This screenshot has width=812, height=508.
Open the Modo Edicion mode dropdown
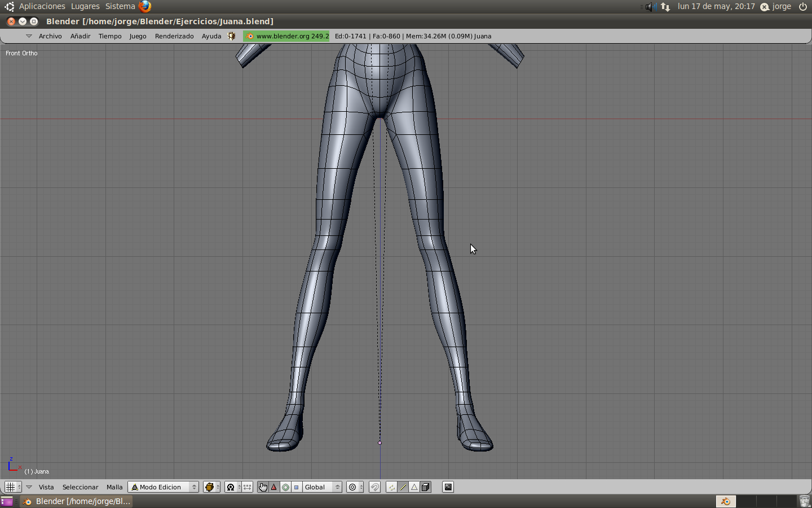pos(164,487)
